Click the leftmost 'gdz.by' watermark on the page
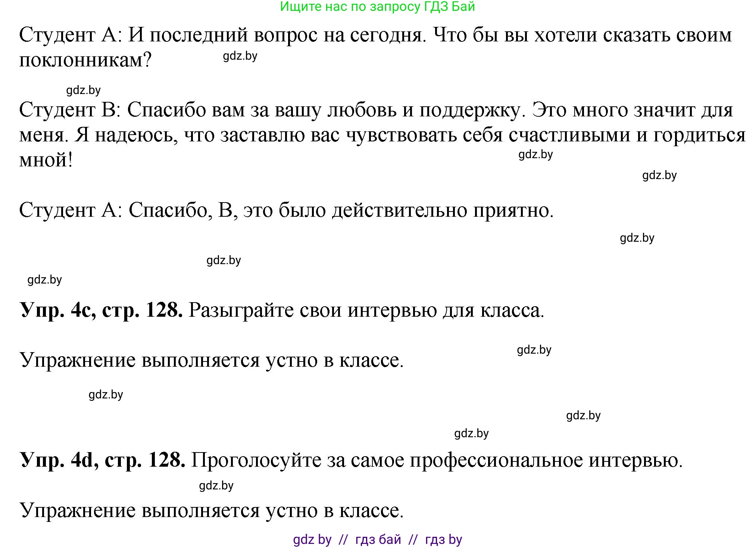The image size is (756, 548). click(44, 280)
